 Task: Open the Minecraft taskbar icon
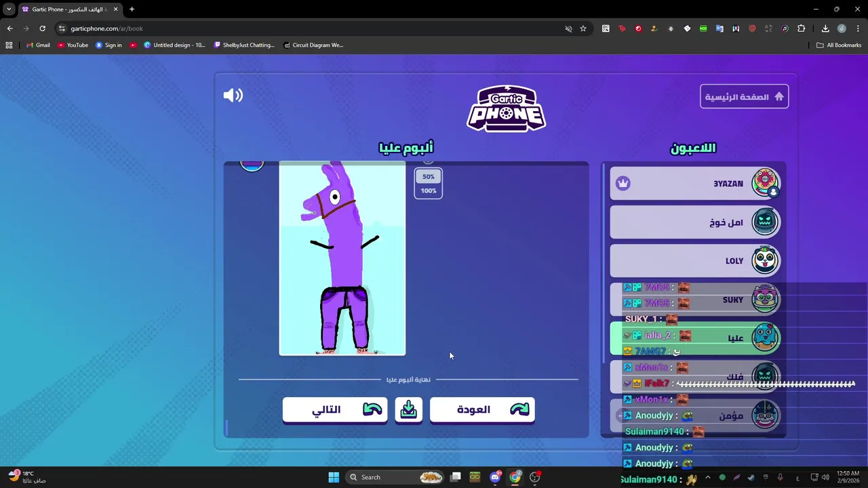[x=475, y=477]
